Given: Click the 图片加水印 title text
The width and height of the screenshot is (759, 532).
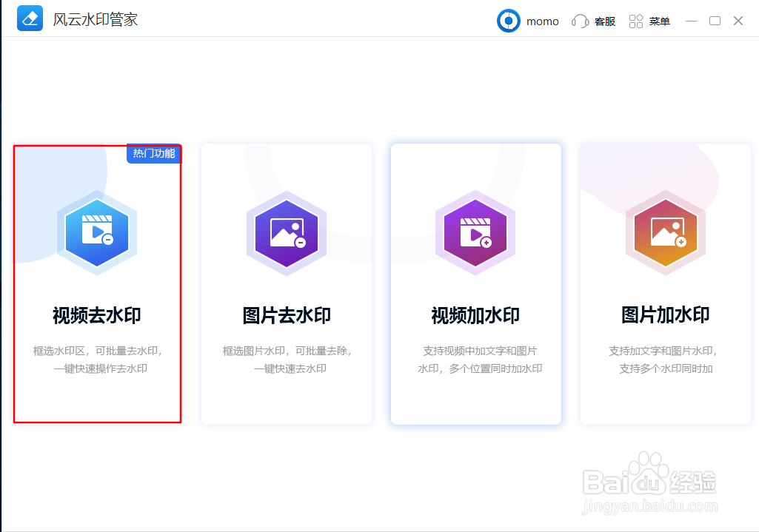Looking at the screenshot, I should point(665,314).
